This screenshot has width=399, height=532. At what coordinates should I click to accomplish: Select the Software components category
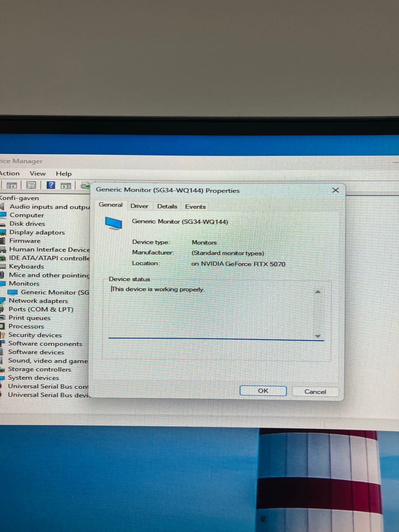[45, 344]
